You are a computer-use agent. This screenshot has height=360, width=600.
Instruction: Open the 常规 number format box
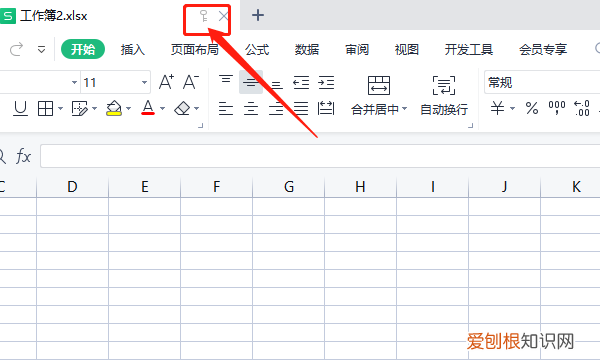(x=542, y=82)
